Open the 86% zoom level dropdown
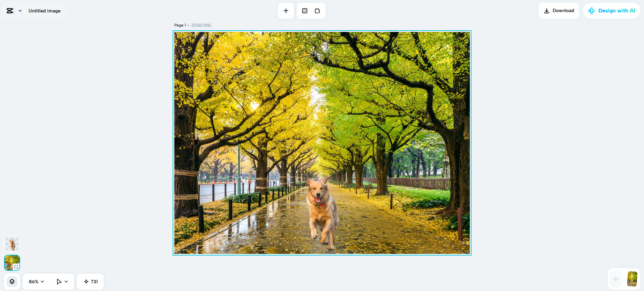 36,282
